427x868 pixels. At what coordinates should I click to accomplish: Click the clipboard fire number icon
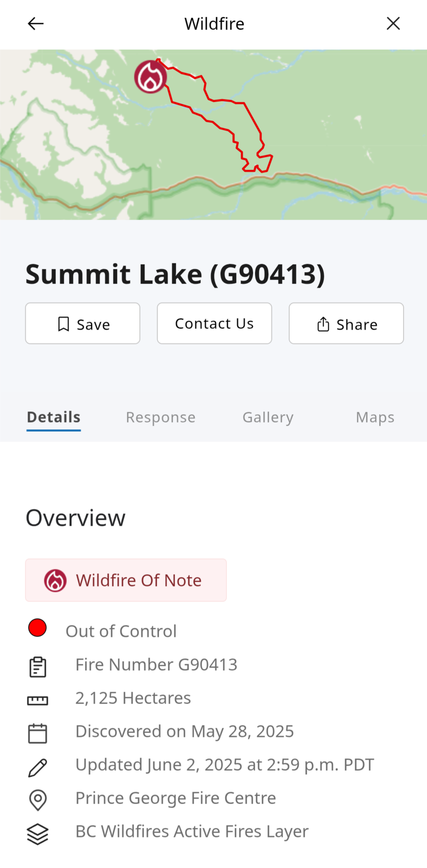(38, 667)
